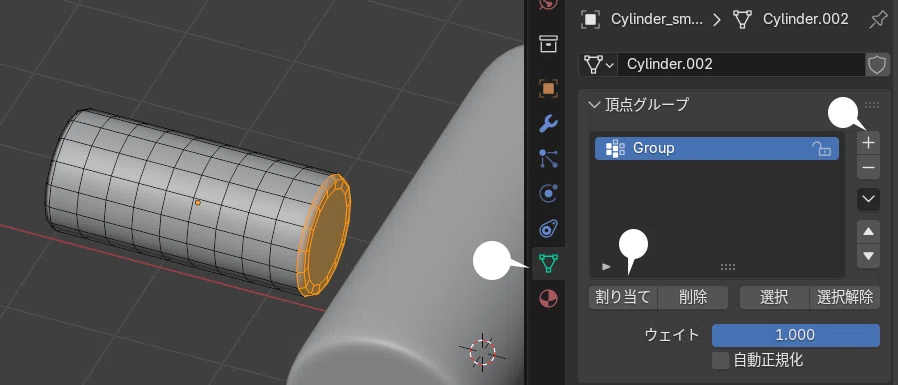This screenshot has height=385, width=898.
Task: Click the 選択 select button
Action: tap(774, 297)
